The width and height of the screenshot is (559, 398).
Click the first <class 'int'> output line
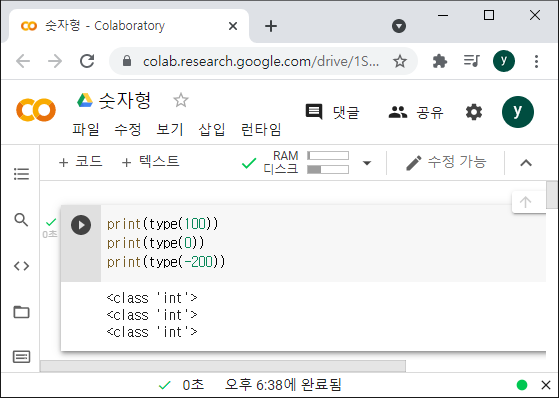tap(152, 298)
